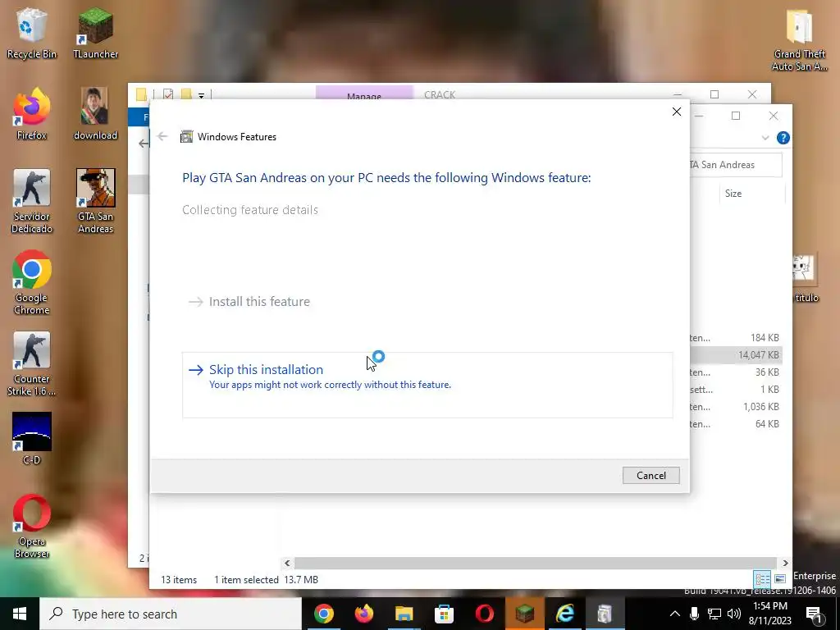Open File Explorer from the taskbar
The width and height of the screenshot is (840, 630).
(404, 614)
